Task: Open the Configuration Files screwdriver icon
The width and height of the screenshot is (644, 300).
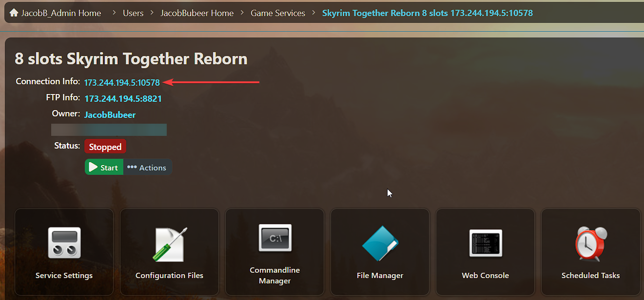Action: 169,244
